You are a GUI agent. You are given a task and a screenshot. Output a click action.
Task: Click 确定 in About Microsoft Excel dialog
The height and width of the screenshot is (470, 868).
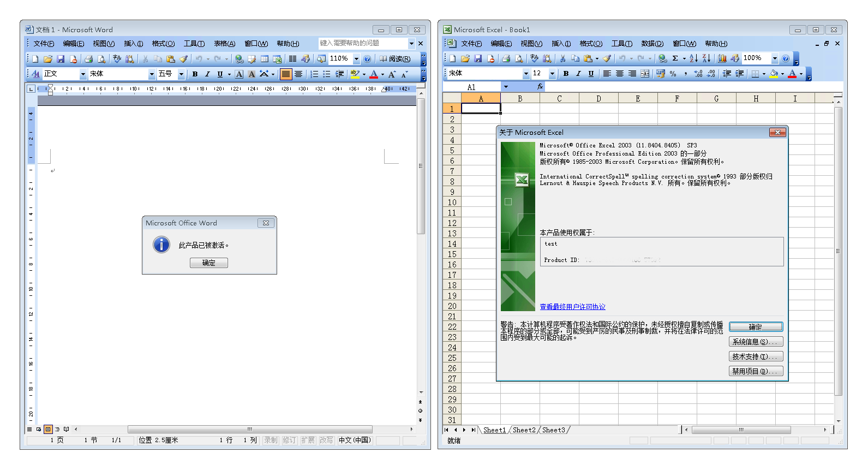click(756, 327)
